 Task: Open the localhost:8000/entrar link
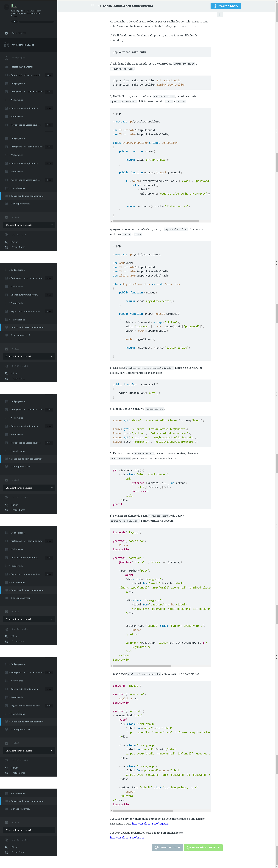(127, 837)
